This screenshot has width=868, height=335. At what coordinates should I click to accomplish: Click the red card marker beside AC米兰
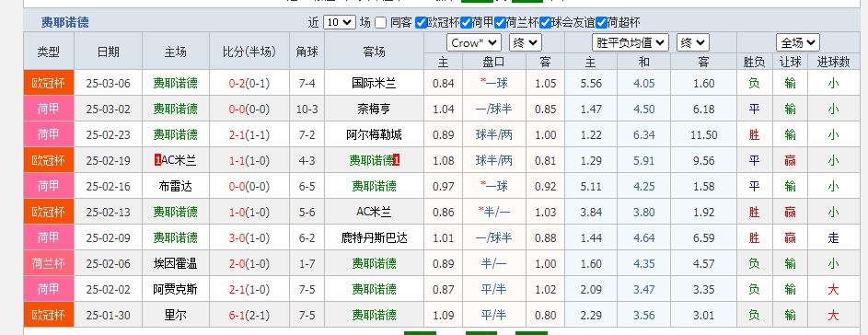(157, 160)
